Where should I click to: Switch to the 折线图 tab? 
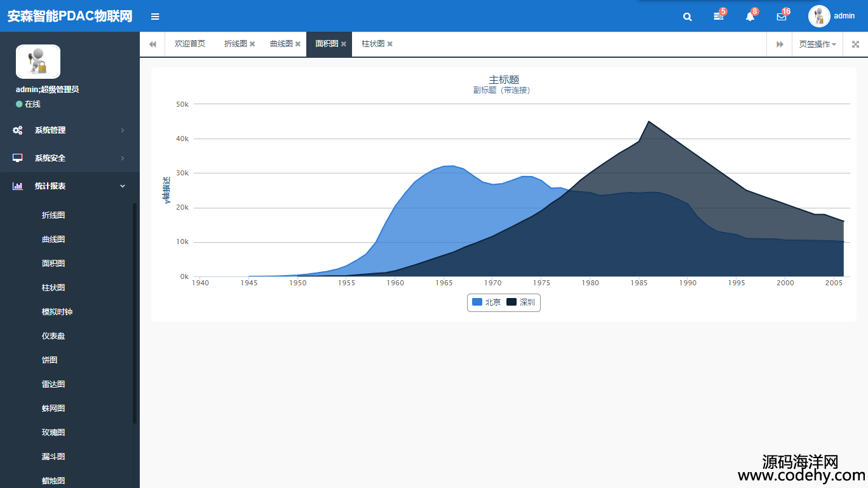point(236,44)
